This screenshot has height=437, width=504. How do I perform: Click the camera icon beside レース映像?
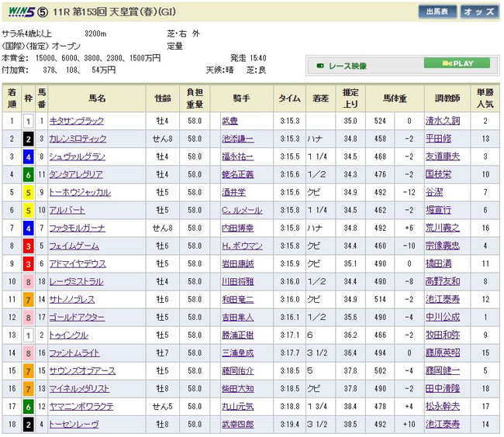pyautogui.click(x=319, y=66)
